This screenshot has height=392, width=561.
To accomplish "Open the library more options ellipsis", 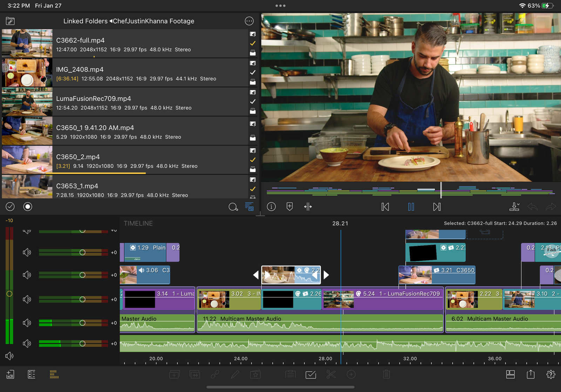I will point(249,21).
